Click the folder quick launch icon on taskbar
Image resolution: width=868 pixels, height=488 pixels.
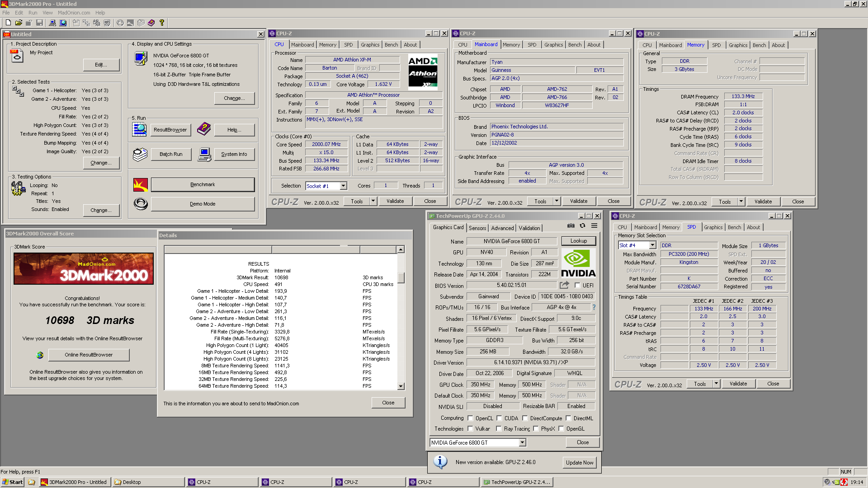tap(32, 482)
